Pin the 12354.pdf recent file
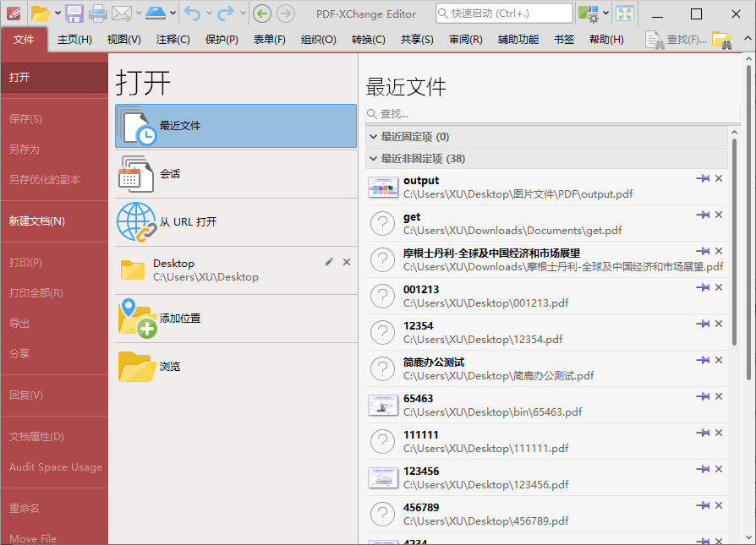The width and height of the screenshot is (756, 545). click(703, 324)
